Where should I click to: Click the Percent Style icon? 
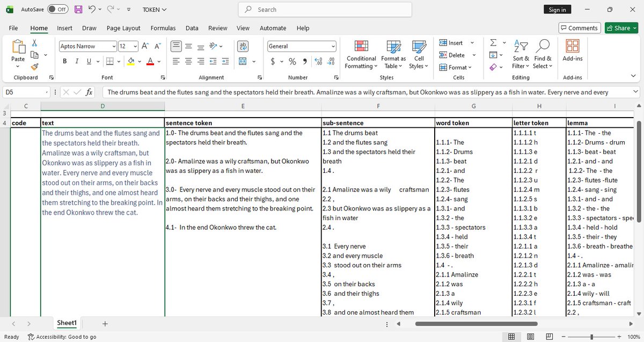click(292, 61)
